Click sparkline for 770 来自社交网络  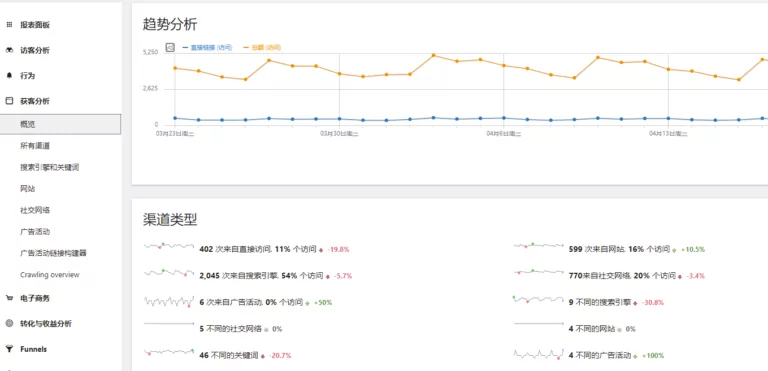tap(539, 272)
